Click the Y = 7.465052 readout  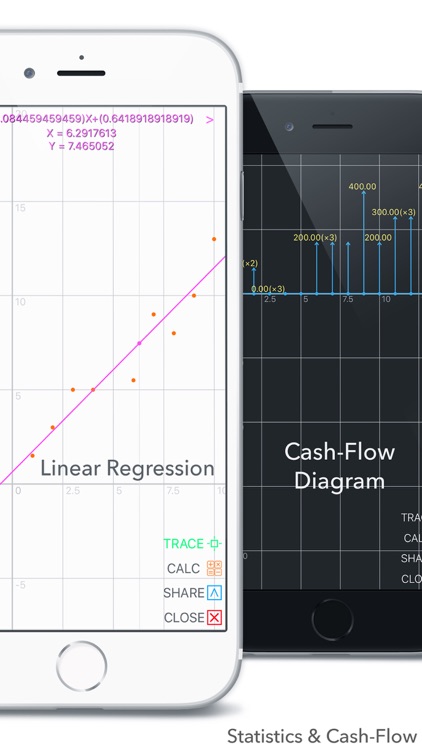click(81, 146)
